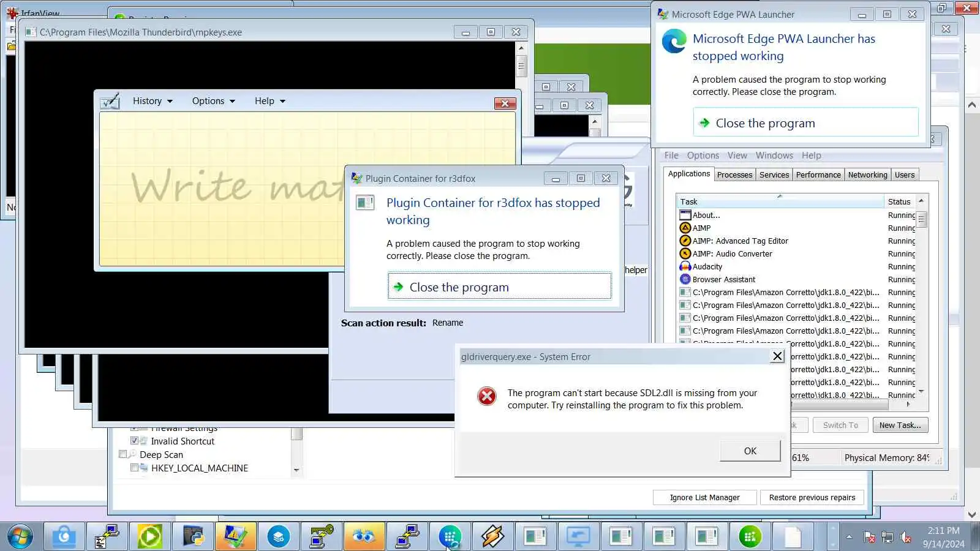Switch to the Applications tab

(x=689, y=174)
